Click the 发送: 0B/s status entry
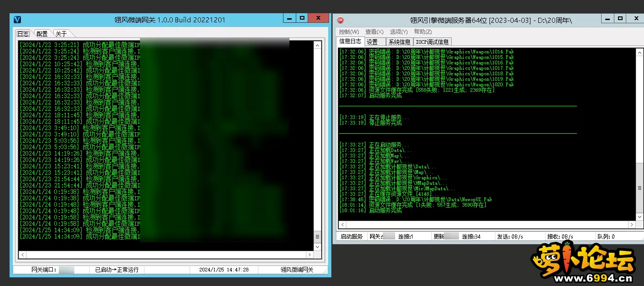 click(x=510, y=236)
